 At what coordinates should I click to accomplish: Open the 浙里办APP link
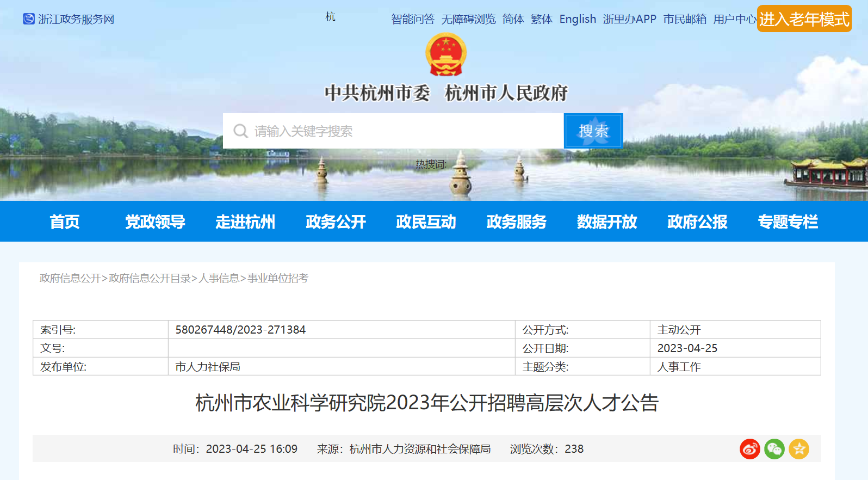[x=630, y=19]
